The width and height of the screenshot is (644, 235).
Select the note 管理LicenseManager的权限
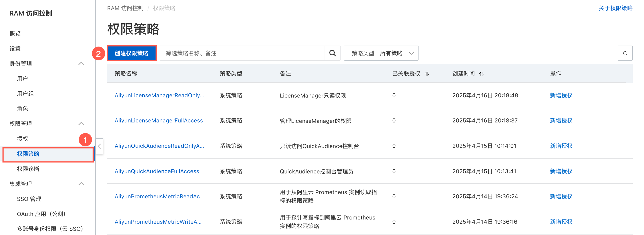(x=315, y=121)
